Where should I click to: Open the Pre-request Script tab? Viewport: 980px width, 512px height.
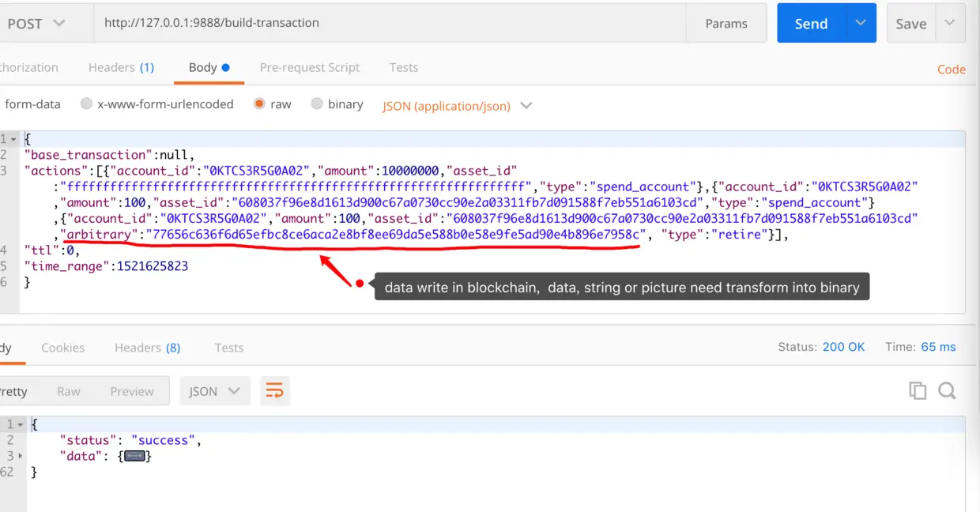click(310, 67)
